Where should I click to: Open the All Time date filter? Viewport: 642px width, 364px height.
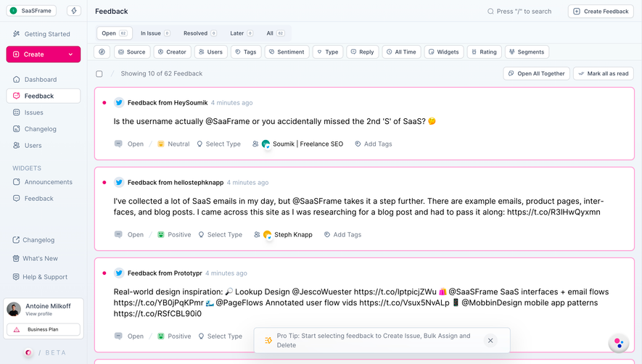pyautogui.click(x=401, y=52)
